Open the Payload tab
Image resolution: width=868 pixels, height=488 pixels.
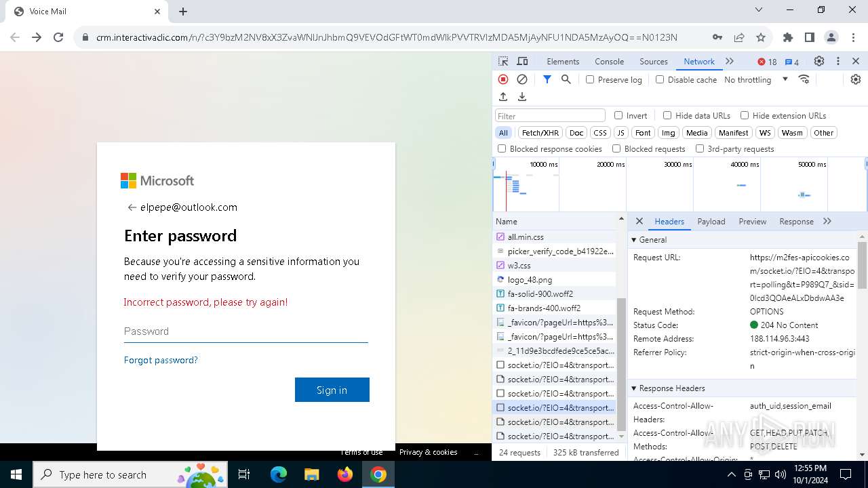click(711, 222)
